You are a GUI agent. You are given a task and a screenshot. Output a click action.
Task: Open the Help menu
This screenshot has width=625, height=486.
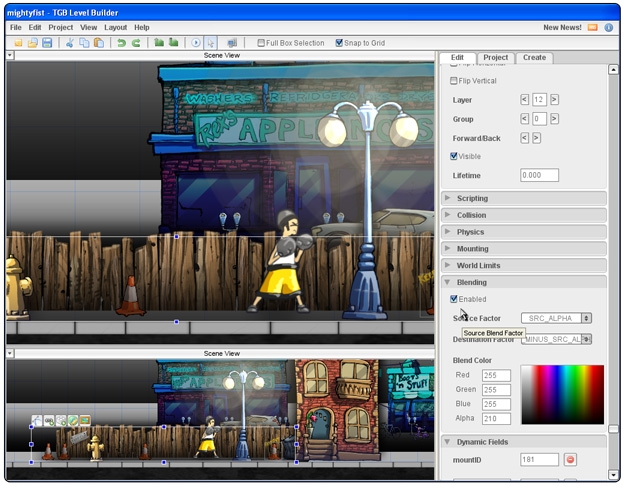pyautogui.click(x=142, y=28)
